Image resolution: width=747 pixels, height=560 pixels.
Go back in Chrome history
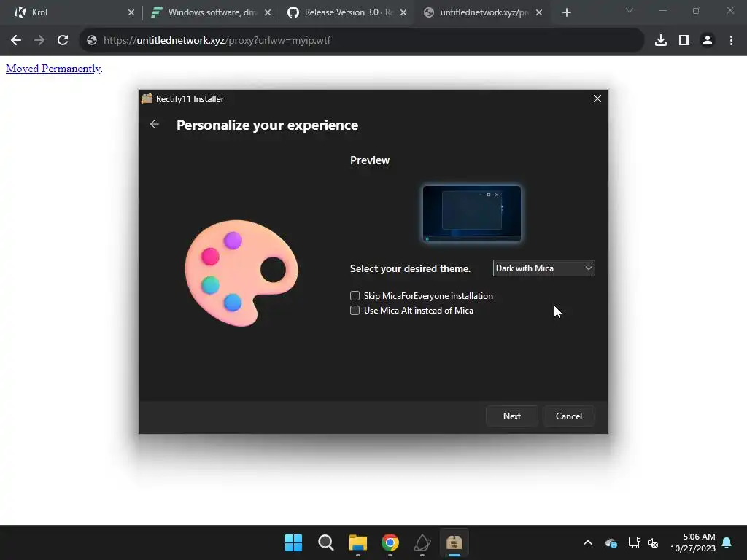[x=16, y=41]
